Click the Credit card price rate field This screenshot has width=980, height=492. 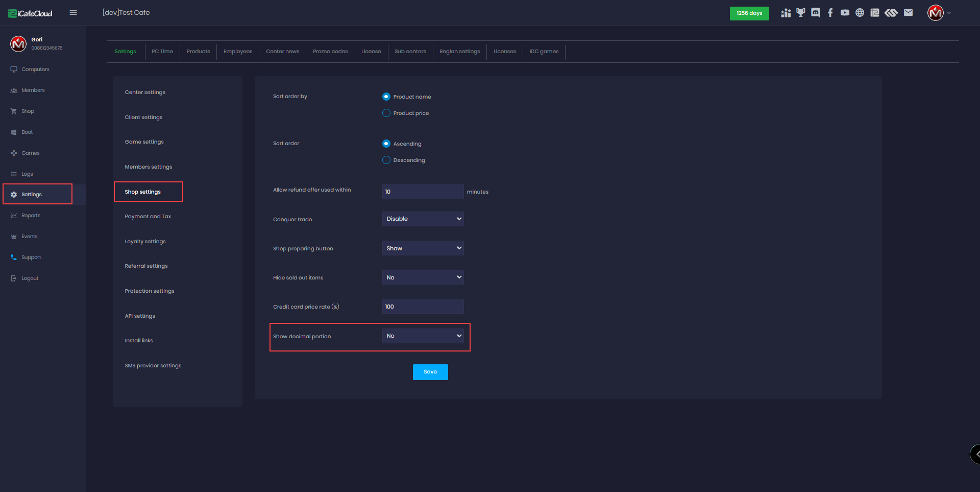[423, 307]
